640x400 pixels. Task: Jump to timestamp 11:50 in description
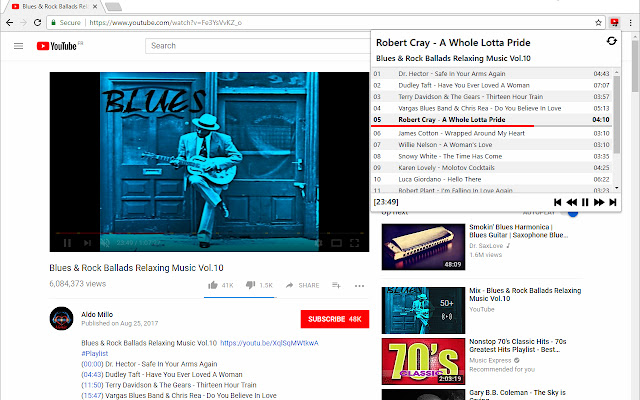coord(92,385)
